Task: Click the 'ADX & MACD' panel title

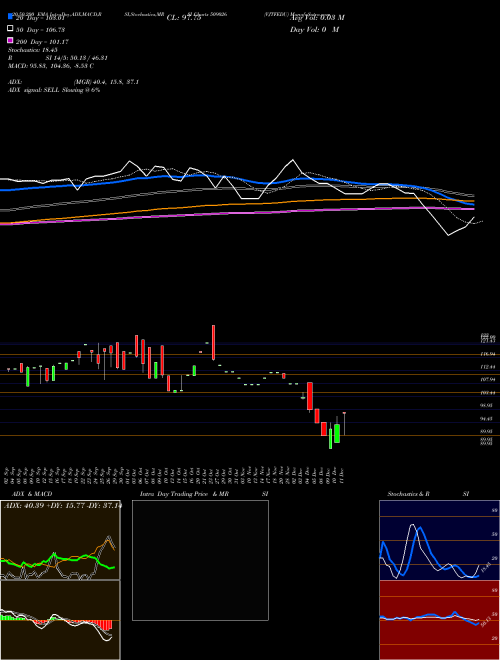Action: pyautogui.click(x=32, y=494)
